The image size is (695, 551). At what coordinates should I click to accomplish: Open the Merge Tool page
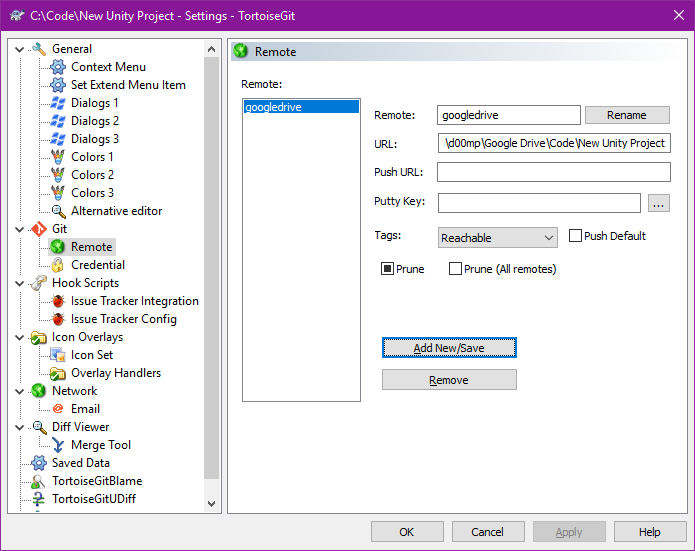pyautogui.click(x=101, y=445)
